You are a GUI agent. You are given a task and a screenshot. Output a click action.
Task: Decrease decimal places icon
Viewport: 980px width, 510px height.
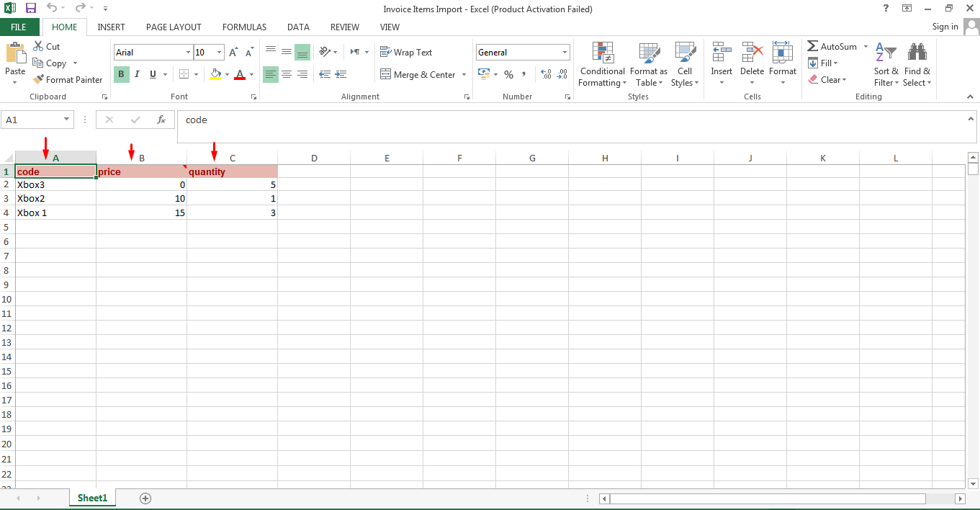562,74
